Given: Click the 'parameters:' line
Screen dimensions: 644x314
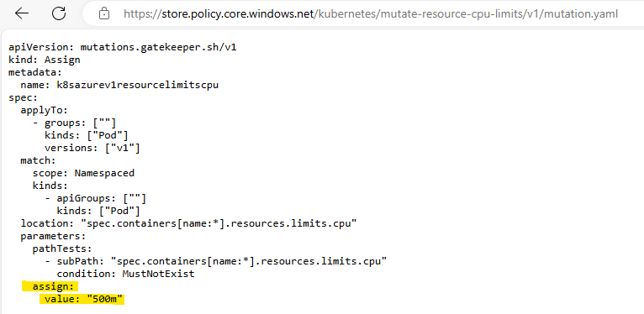Looking at the screenshot, I should [53, 236].
